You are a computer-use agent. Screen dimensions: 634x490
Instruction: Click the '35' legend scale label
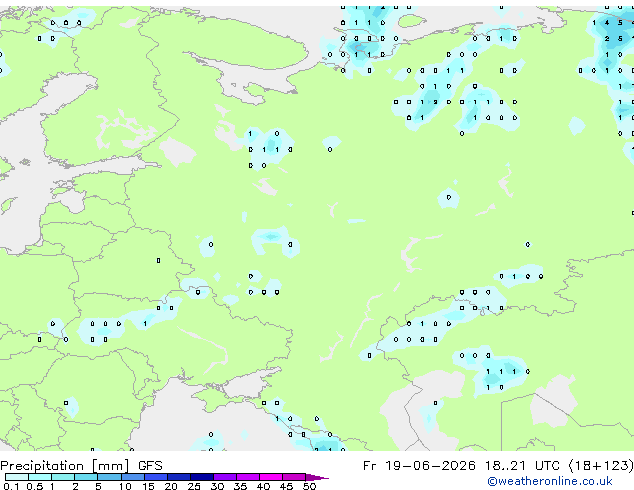click(x=241, y=486)
